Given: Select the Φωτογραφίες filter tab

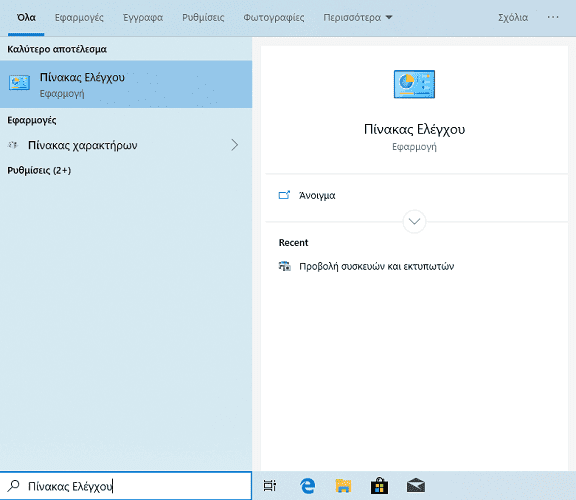Looking at the screenshot, I should coord(274,17).
